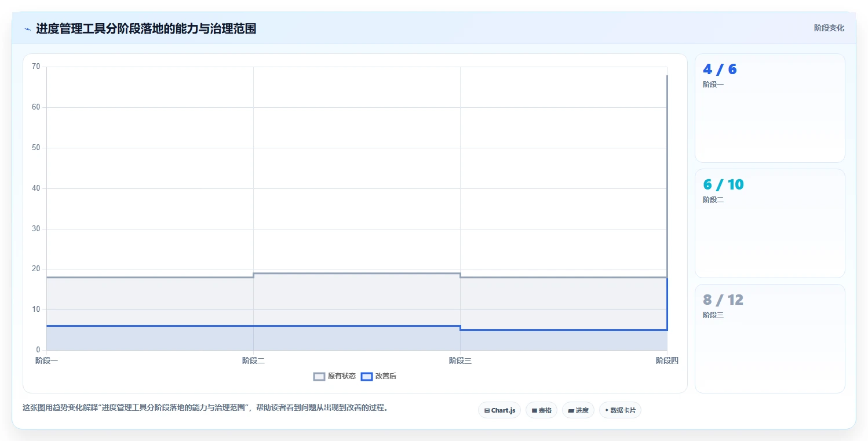Toggle the 改善后 legend item
This screenshot has height=441, width=868.
[378, 376]
